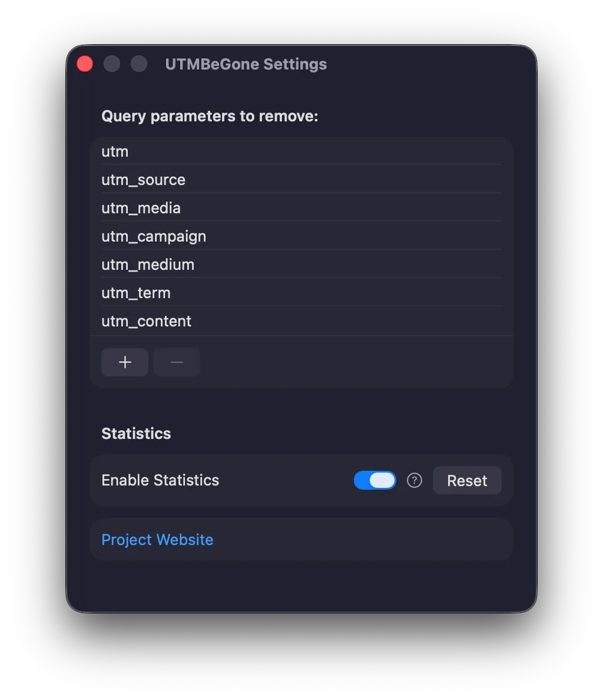Screen dimensions: 603x700
Task: Select the utm_source parameter row
Action: tap(236, 180)
